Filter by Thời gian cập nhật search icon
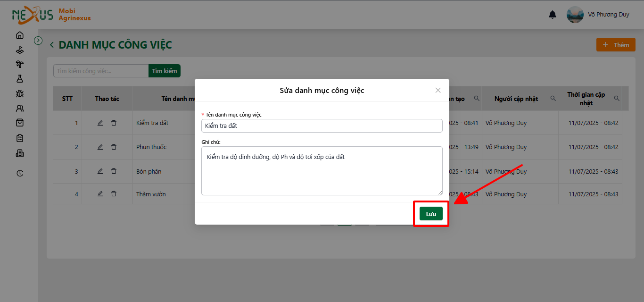 pos(617,98)
